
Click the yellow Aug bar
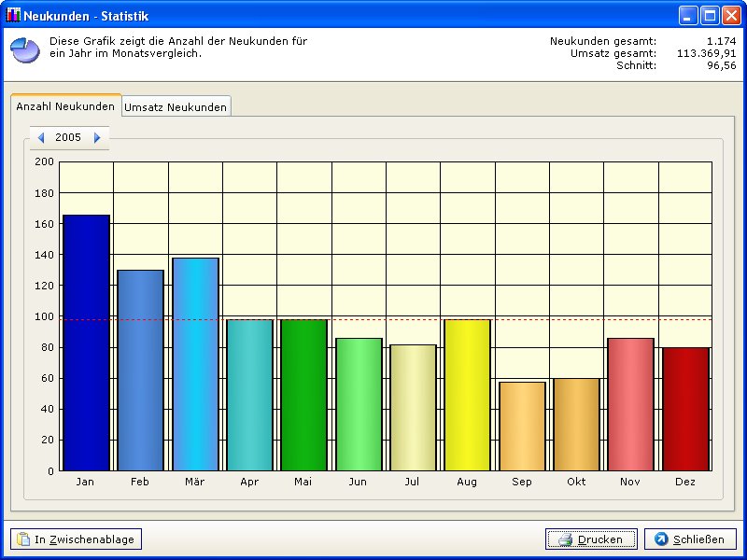tap(467, 395)
